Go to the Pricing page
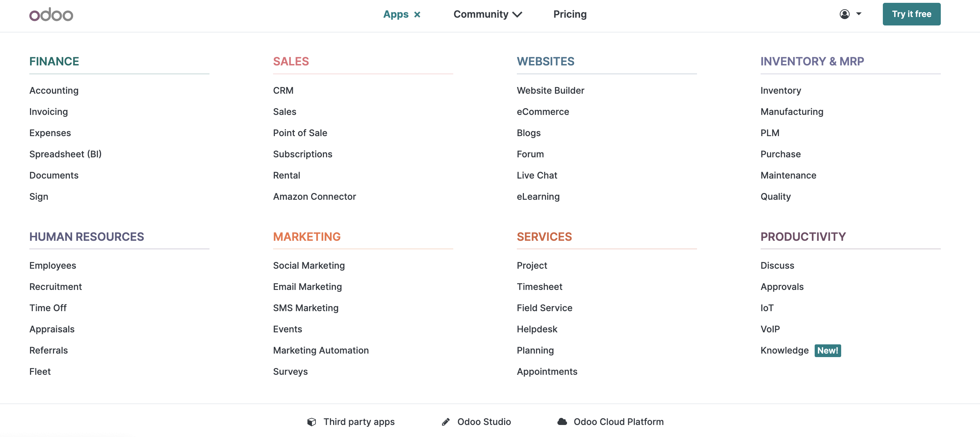The width and height of the screenshot is (980, 437). [570, 14]
